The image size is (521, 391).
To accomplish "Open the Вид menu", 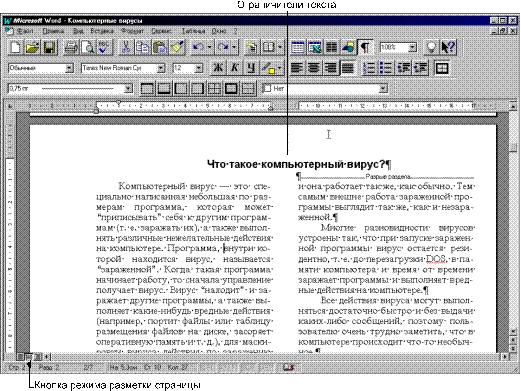I will click(78, 31).
